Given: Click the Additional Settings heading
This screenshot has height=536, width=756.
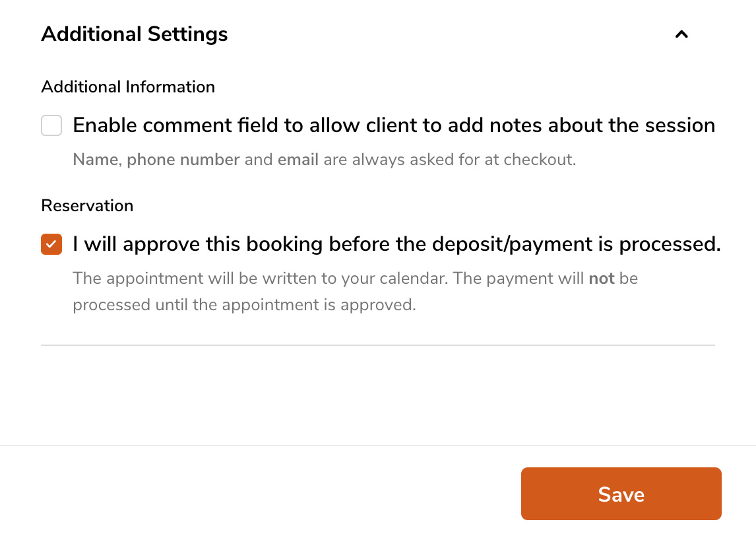Looking at the screenshot, I should pyautogui.click(x=135, y=34).
